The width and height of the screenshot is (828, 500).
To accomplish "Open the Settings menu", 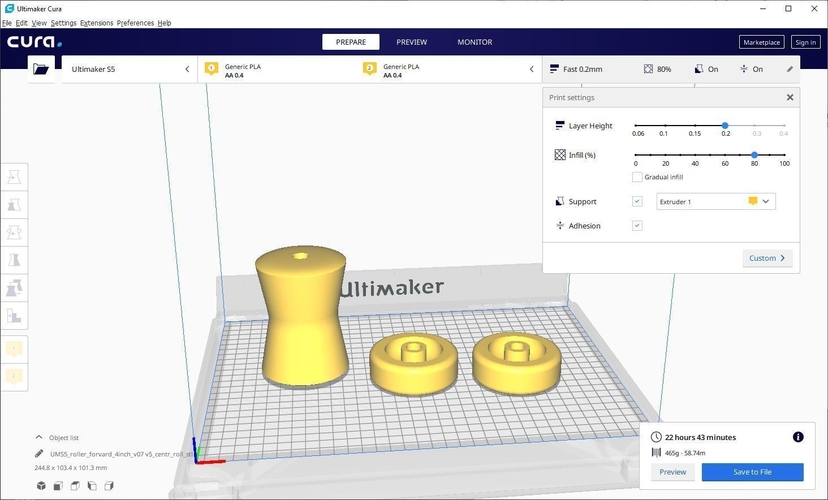I will pyautogui.click(x=63, y=23).
